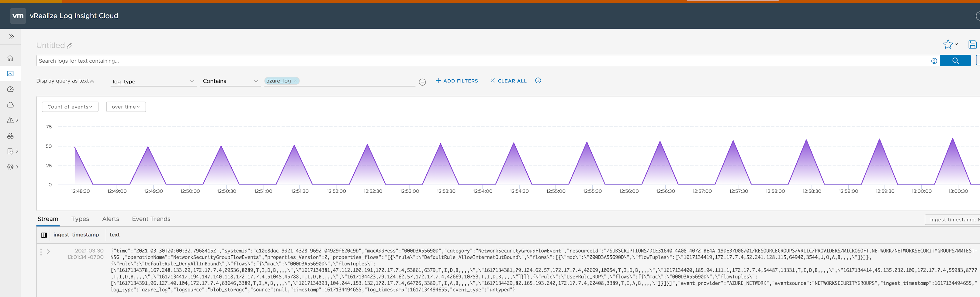
Task: Open the log management sidebar icon
Action: click(10, 151)
